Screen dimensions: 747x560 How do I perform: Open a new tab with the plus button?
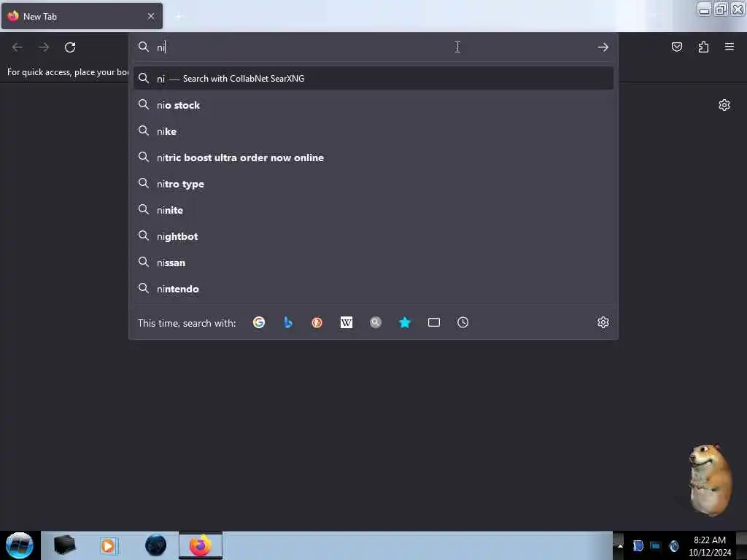(x=178, y=17)
